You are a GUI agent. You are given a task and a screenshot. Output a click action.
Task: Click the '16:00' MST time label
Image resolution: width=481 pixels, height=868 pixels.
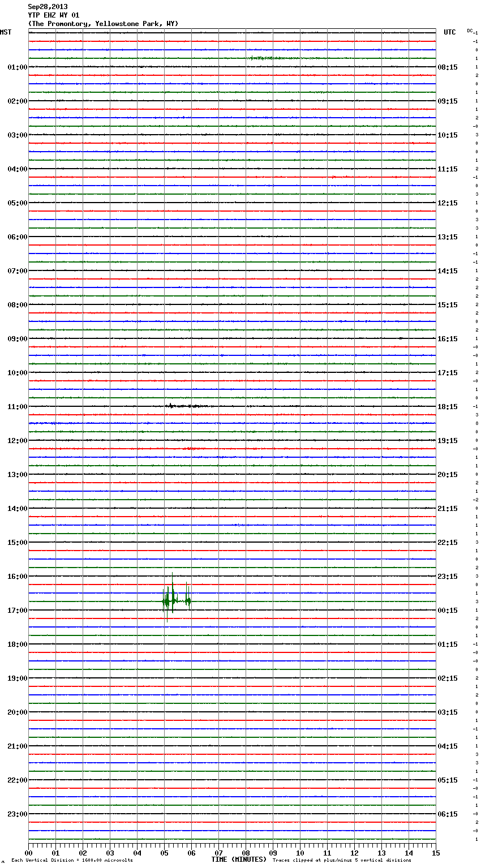tap(17, 577)
